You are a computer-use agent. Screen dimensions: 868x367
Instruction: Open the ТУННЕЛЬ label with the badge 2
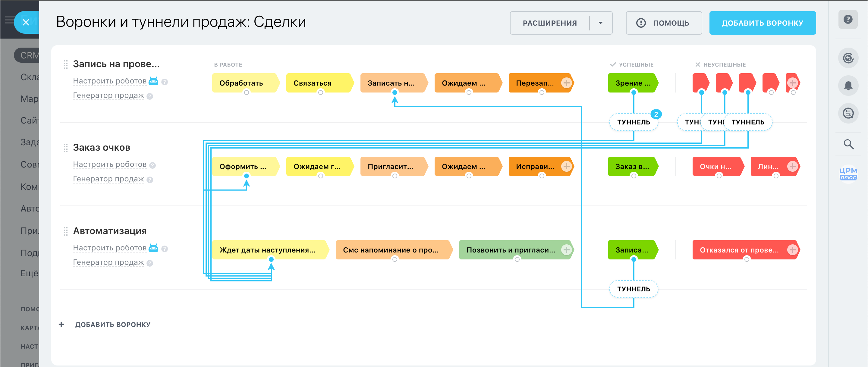pyautogui.click(x=633, y=122)
